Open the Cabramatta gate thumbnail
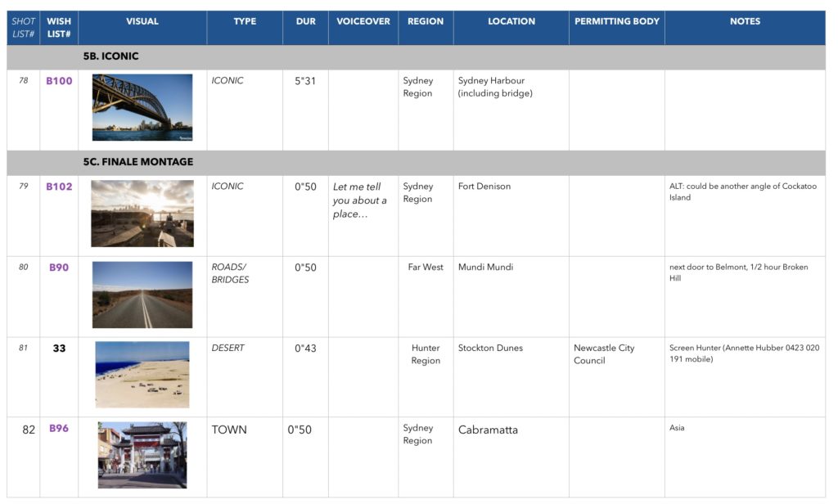838x504 pixels. point(142,455)
